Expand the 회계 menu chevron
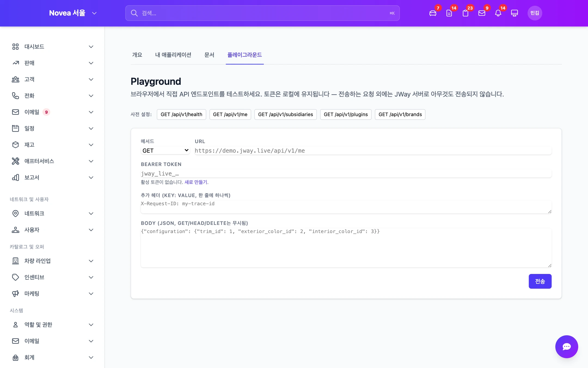This screenshot has height=368, width=588. (x=91, y=357)
